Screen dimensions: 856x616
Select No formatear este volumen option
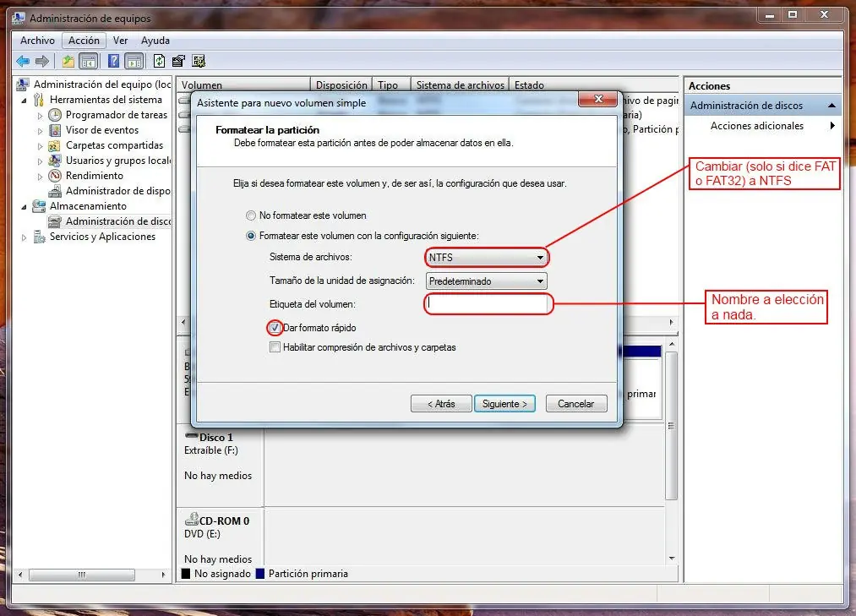click(251, 215)
